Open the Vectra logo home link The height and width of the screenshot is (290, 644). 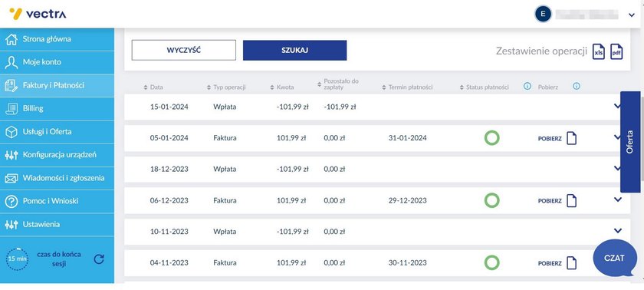point(38,14)
